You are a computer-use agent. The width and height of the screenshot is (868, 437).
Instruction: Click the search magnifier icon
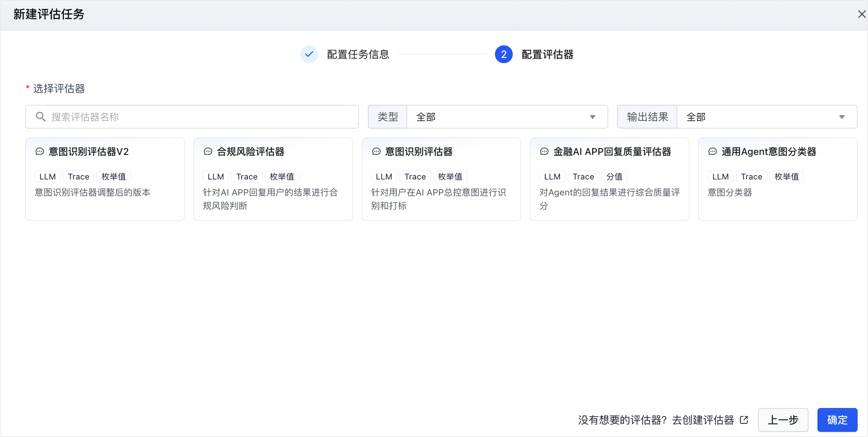[41, 117]
